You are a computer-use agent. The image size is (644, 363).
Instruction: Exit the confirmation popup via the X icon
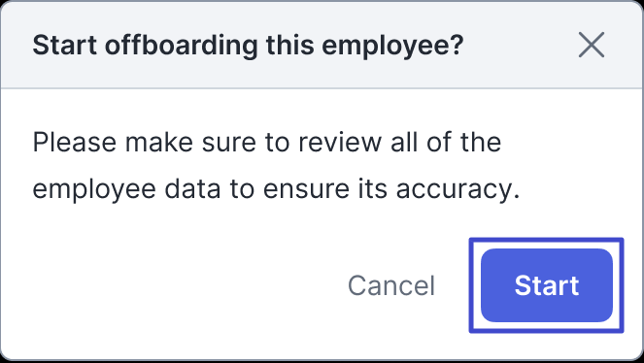click(x=592, y=45)
